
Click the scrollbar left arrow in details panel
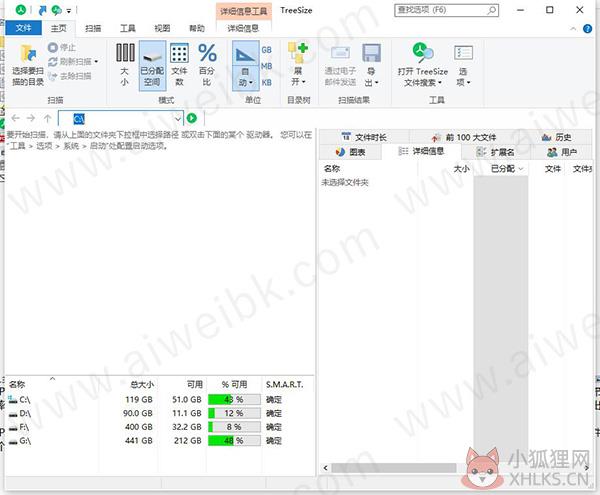pos(326,468)
